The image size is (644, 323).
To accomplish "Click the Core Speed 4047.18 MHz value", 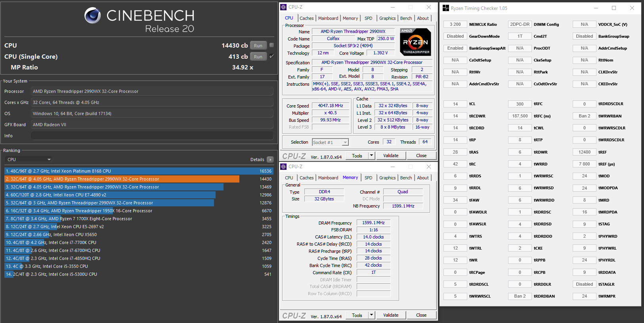I will tap(331, 106).
